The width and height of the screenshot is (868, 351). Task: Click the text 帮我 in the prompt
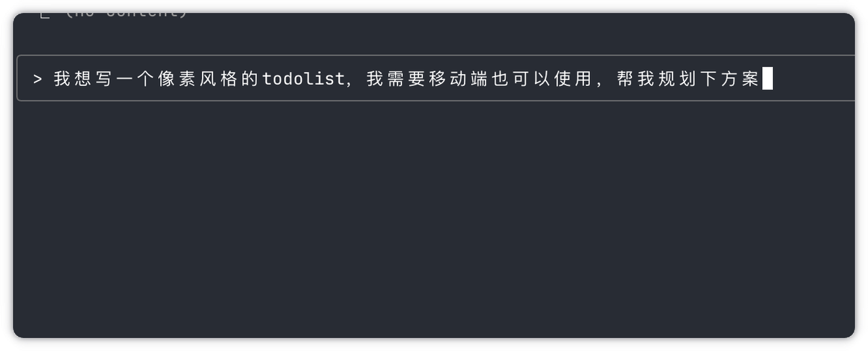coord(637,79)
